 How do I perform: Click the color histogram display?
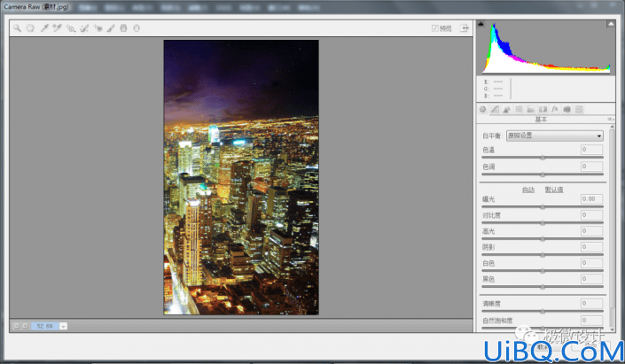pyautogui.click(x=546, y=48)
